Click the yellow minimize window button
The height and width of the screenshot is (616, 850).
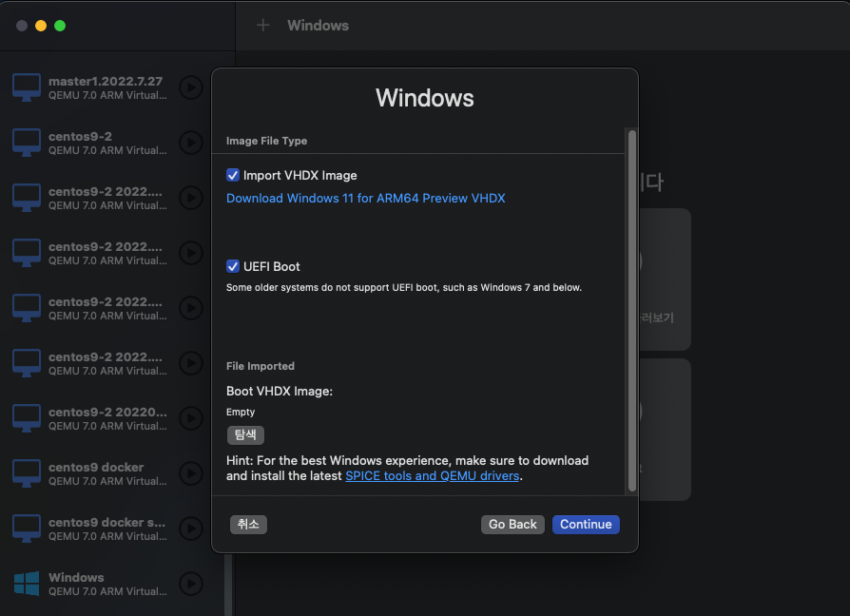(x=41, y=26)
